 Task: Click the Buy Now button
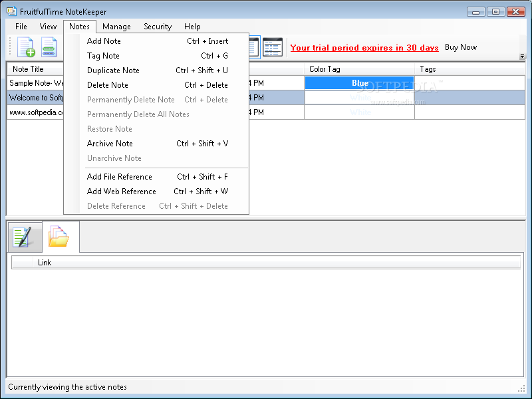click(x=461, y=47)
